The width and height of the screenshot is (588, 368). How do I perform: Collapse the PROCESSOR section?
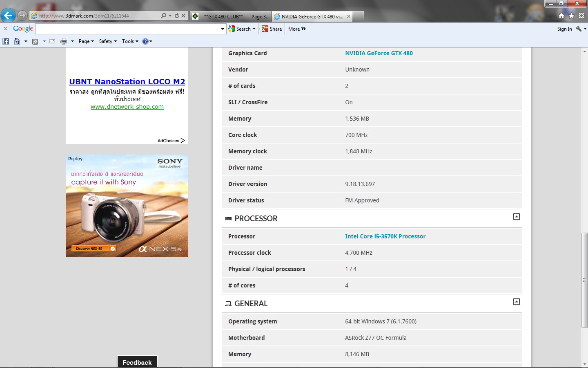point(517,217)
